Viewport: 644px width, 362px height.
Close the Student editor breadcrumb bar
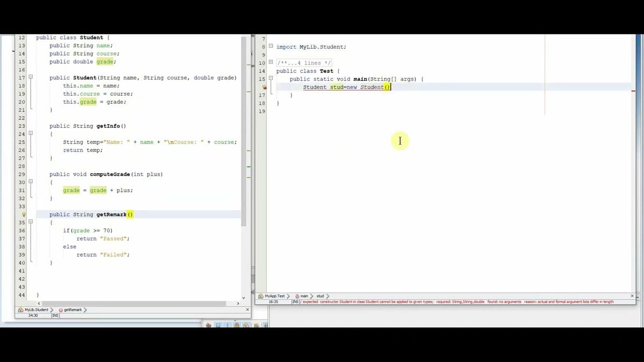tap(247, 309)
